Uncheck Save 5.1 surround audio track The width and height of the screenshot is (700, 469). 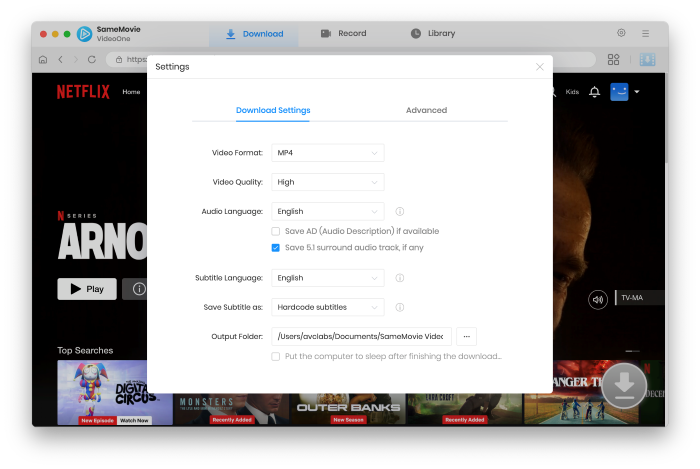[275, 248]
